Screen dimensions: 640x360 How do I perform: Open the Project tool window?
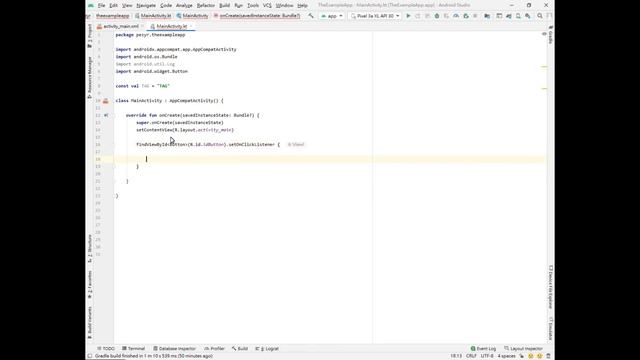[90, 36]
